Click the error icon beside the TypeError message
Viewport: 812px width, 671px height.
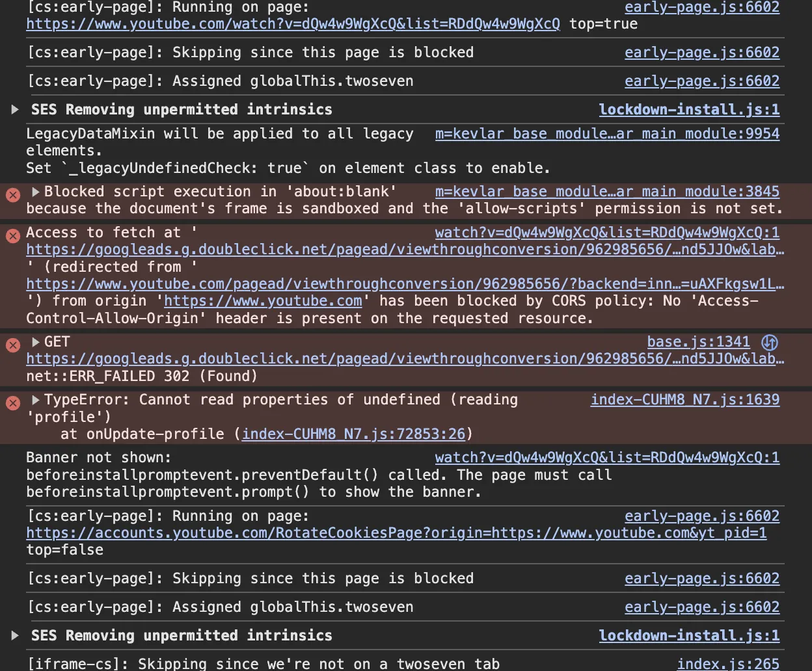click(x=13, y=402)
